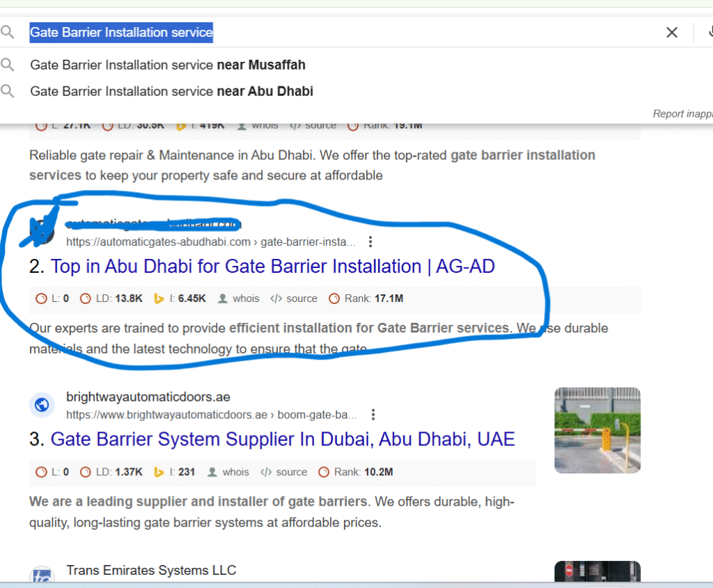The height and width of the screenshot is (588, 713).
Task: Select suggestion ending in near Abu Dhabi
Action: tap(171, 91)
